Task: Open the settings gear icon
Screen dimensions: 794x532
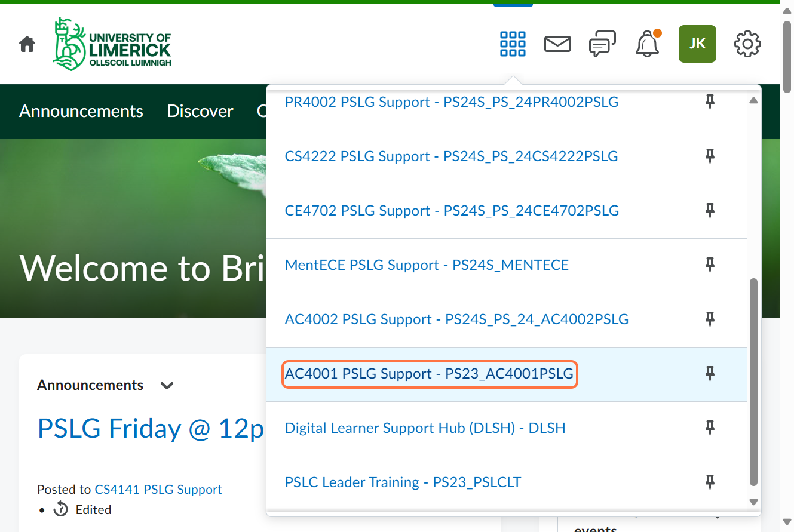Action: 747,44
